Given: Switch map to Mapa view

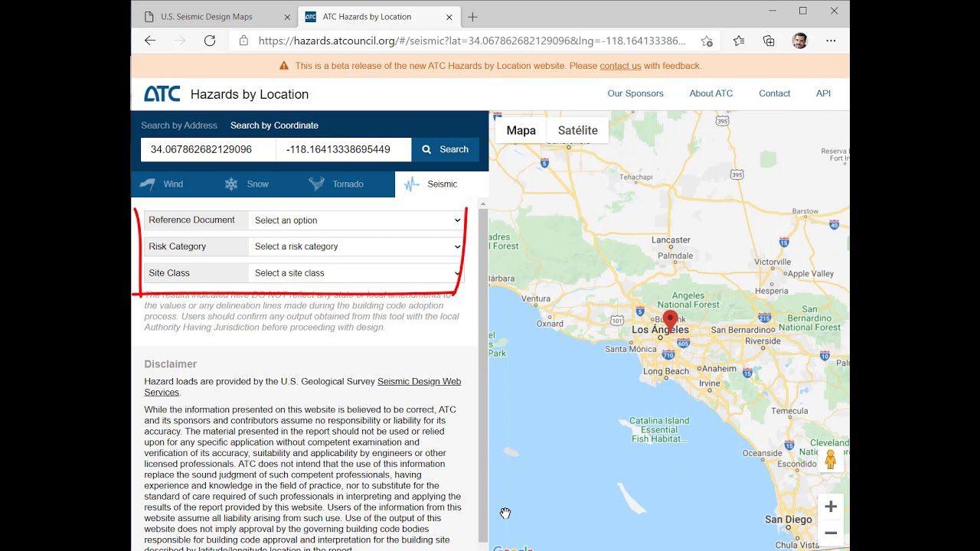Looking at the screenshot, I should click(x=521, y=131).
